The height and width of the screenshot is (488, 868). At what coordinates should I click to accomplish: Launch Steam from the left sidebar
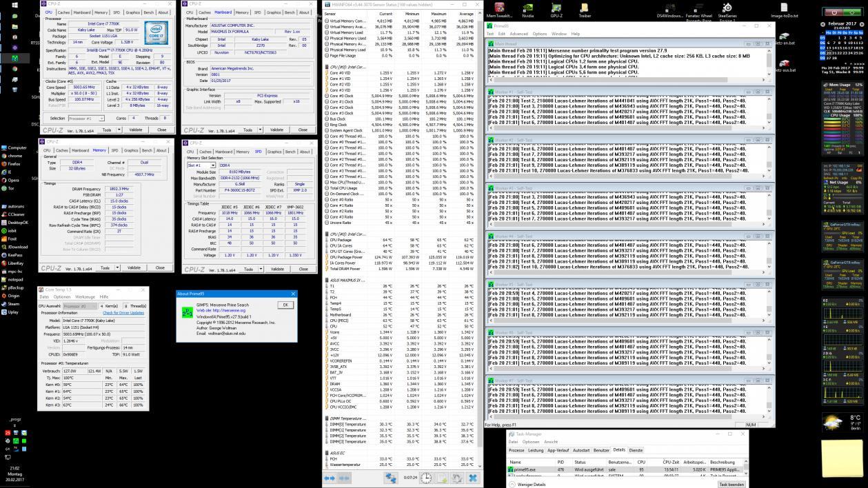coord(11,303)
